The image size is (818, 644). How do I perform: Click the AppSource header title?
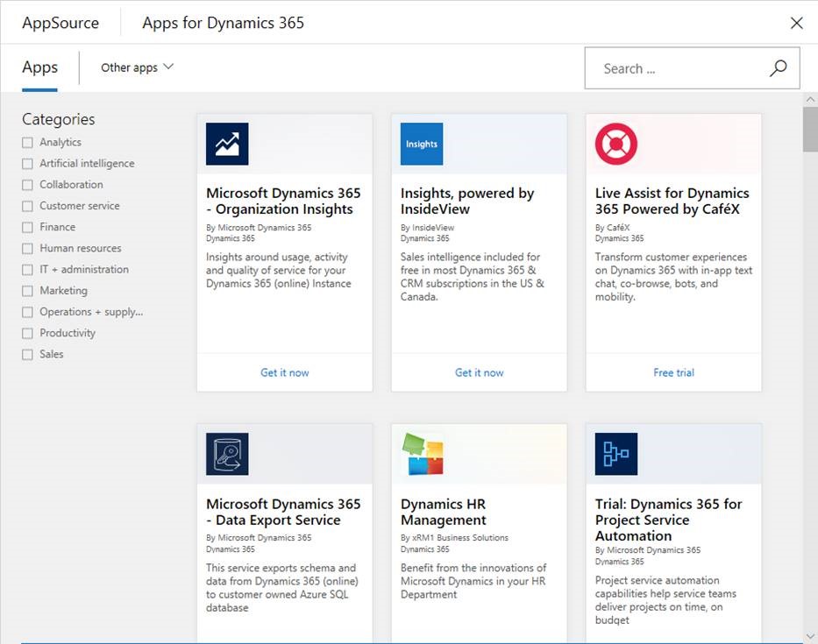pos(60,23)
